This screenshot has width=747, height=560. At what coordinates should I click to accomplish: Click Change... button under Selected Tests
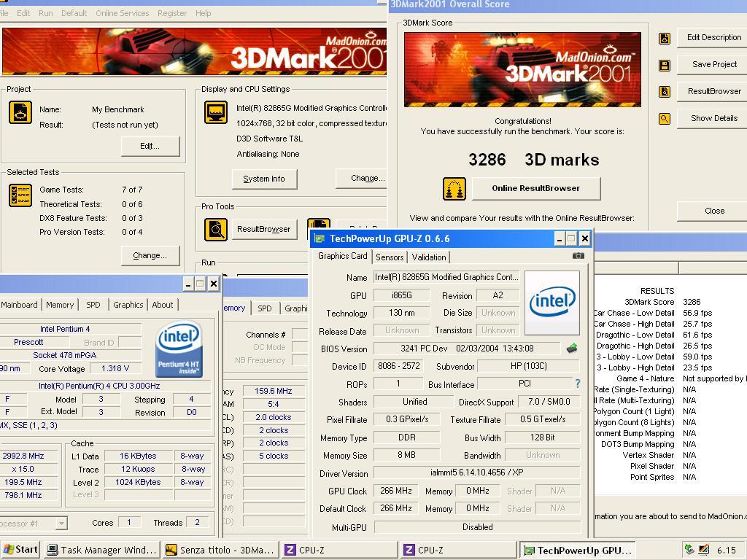(150, 256)
